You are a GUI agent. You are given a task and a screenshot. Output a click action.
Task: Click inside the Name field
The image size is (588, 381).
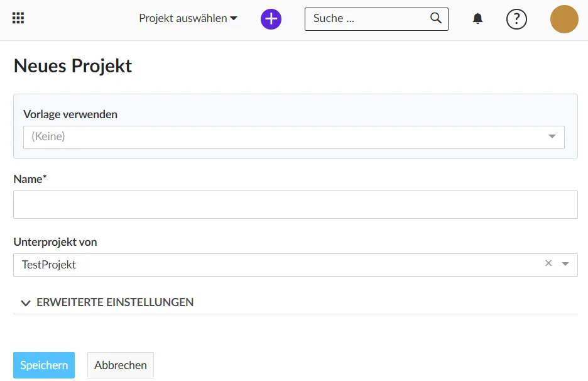click(x=295, y=204)
